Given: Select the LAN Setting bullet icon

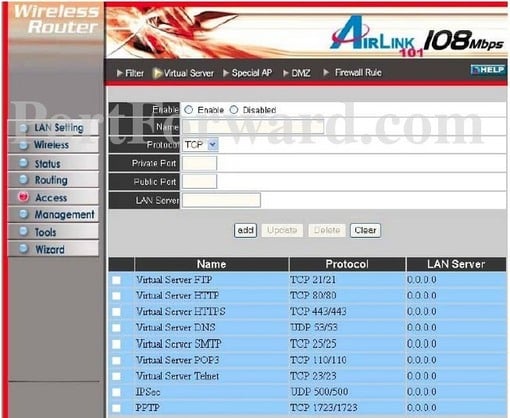Looking at the screenshot, I should [24, 128].
